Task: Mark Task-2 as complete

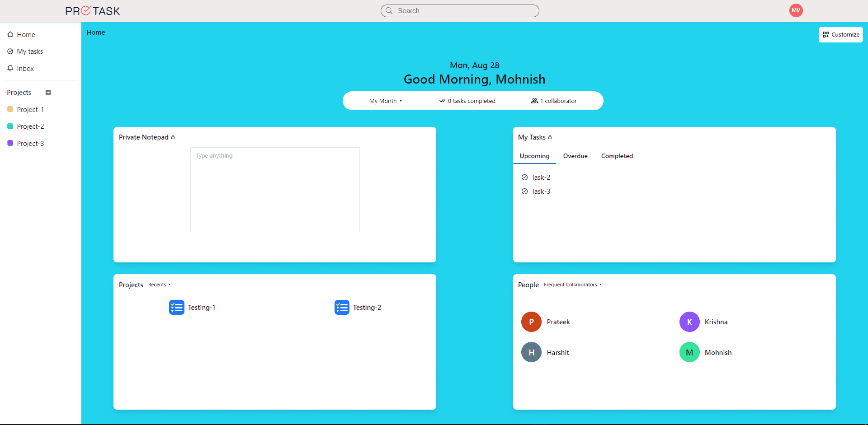Action: 525,177
